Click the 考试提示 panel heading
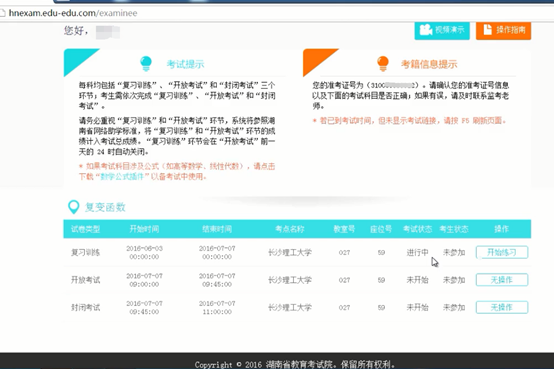The height and width of the screenshot is (369, 554). (185, 64)
